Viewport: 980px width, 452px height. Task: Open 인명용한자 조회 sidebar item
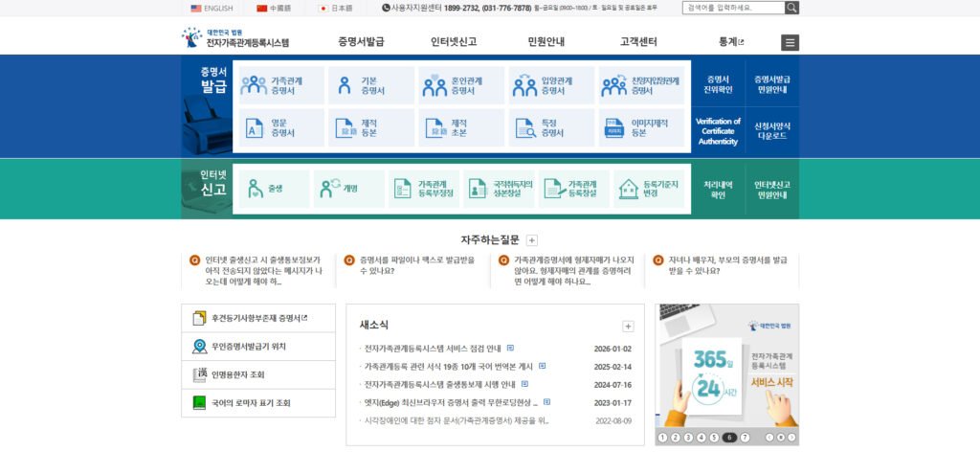258,374
